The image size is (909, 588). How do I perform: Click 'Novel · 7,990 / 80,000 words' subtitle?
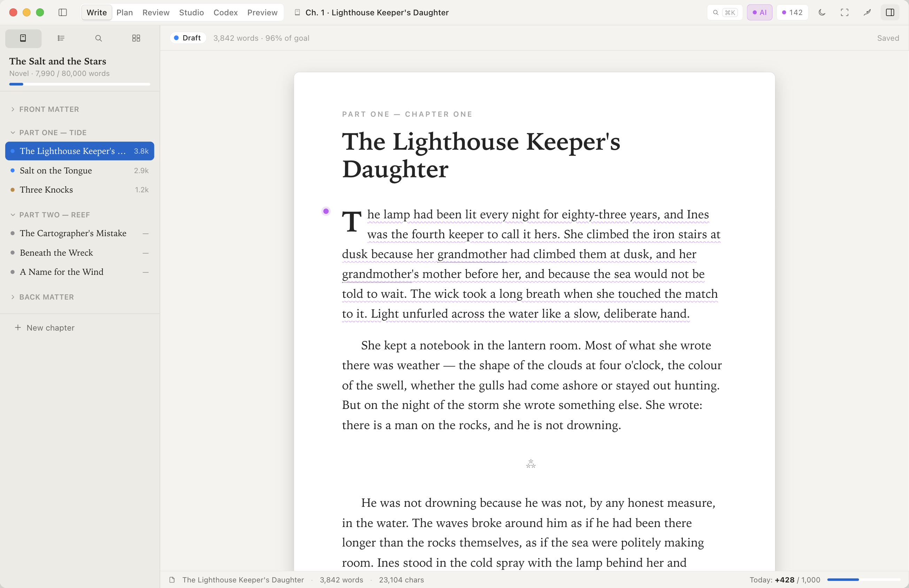click(x=59, y=73)
